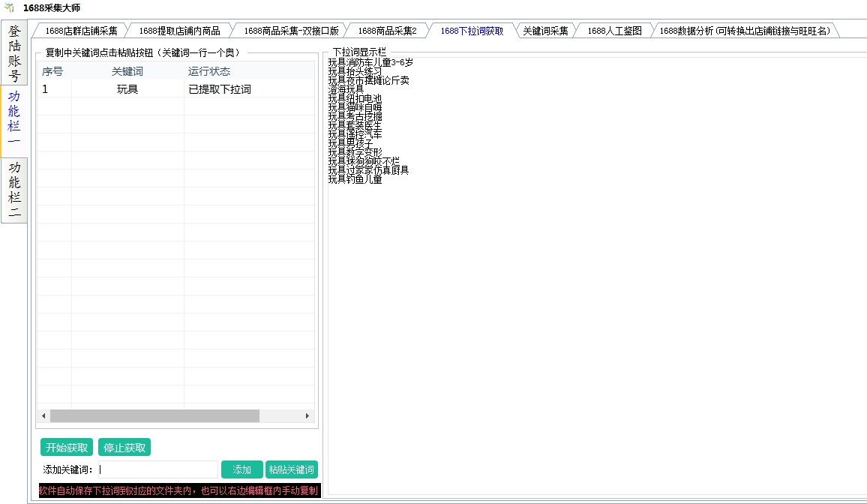Click the 添加 button
867x504 pixels.
coord(241,469)
